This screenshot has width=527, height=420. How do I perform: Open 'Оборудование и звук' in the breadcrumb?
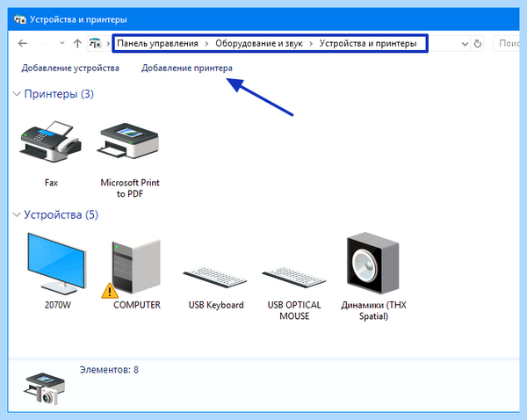click(x=259, y=43)
